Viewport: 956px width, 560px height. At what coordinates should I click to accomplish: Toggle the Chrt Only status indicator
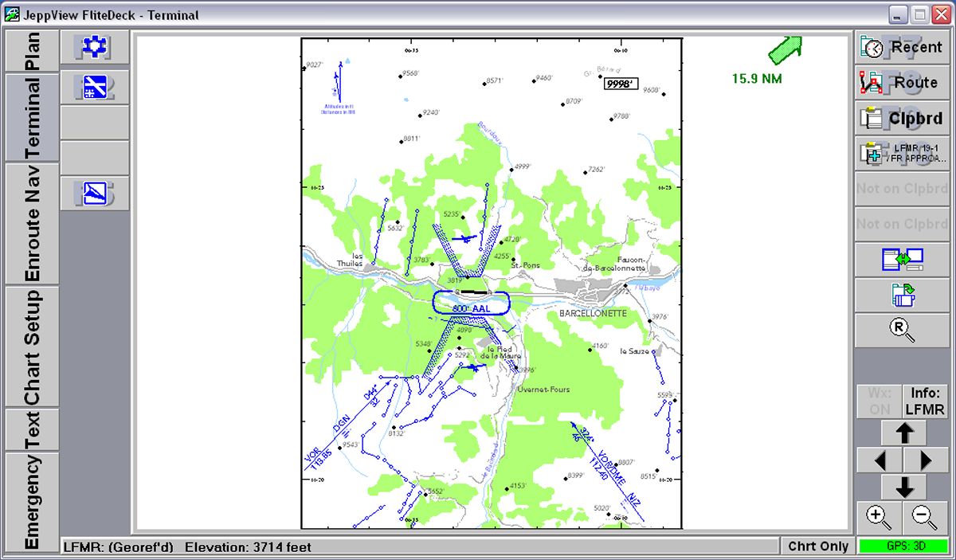point(817,546)
